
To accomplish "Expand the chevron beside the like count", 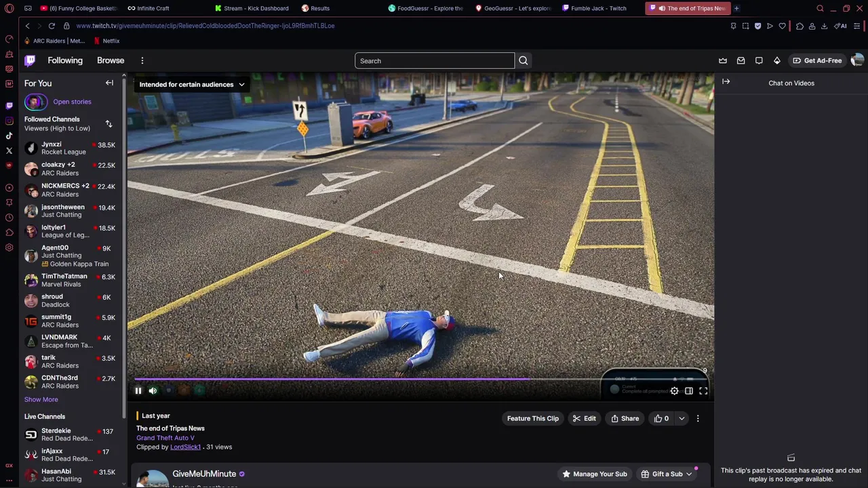I will click(x=682, y=418).
